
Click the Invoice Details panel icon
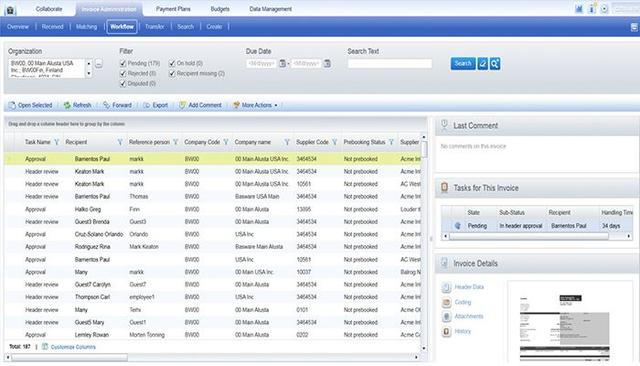pyautogui.click(x=444, y=263)
